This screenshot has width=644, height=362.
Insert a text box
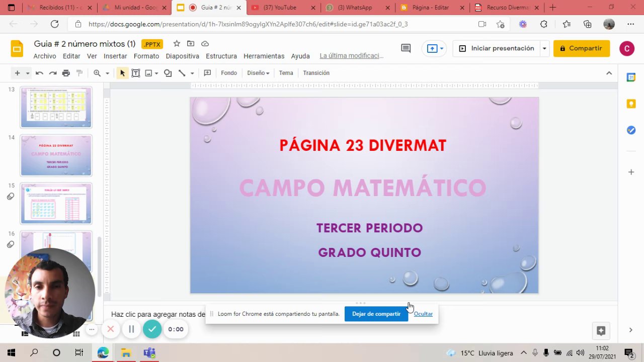tap(135, 73)
